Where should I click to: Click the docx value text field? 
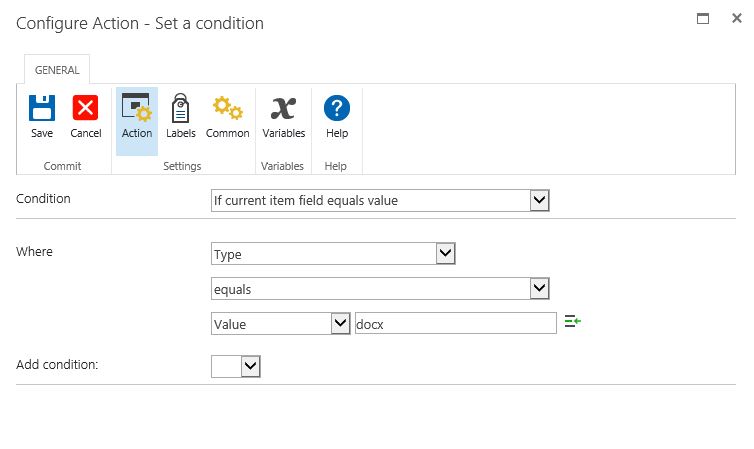point(455,323)
